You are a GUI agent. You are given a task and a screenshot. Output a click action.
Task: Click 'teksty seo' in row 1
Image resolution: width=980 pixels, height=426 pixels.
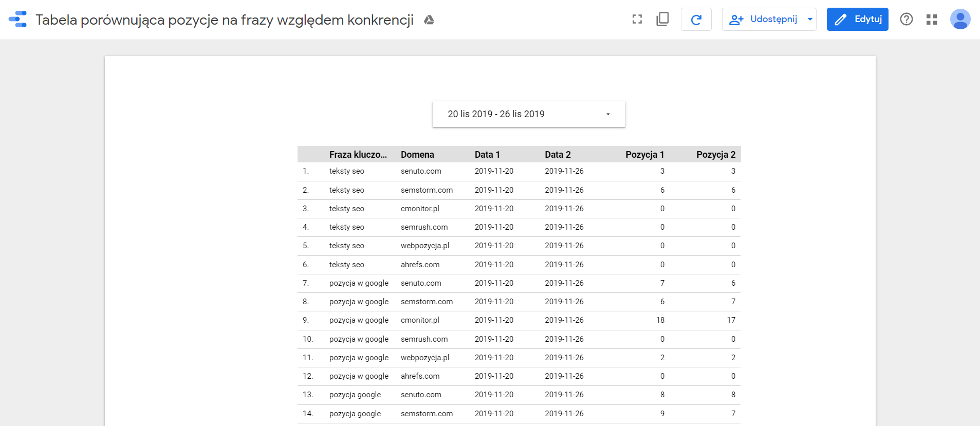coord(346,171)
